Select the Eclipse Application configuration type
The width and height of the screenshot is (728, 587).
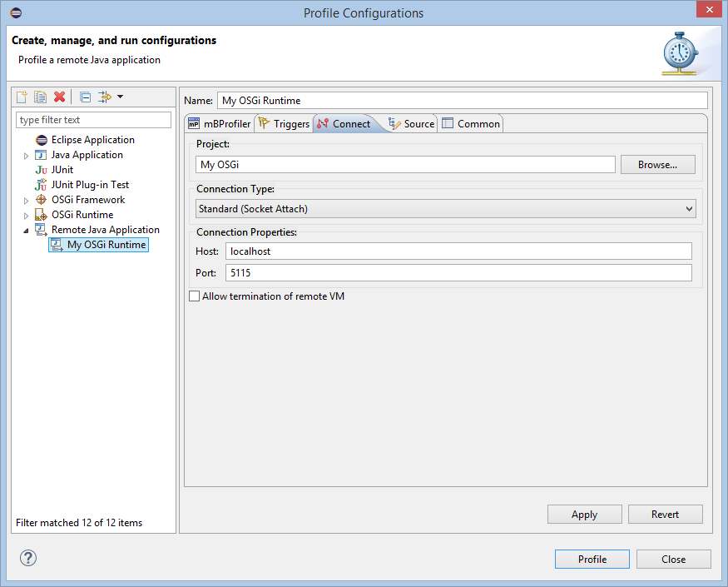(x=92, y=140)
